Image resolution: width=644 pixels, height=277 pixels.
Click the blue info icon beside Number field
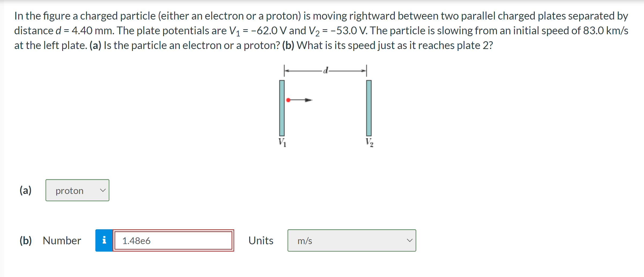point(104,241)
